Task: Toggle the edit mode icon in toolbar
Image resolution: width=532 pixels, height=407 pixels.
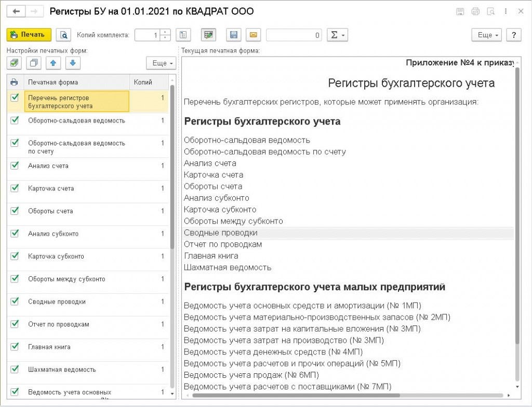Action: pyautogui.click(x=209, y=35)
